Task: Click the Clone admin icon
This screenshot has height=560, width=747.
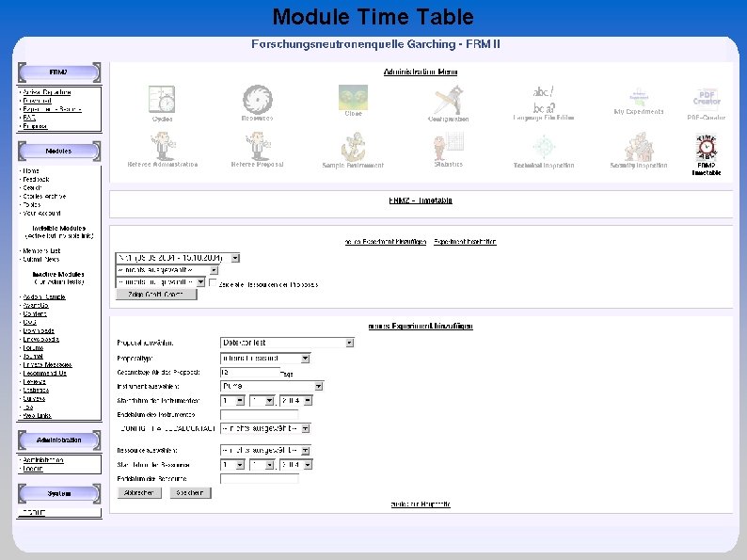Action: point(353,97)
